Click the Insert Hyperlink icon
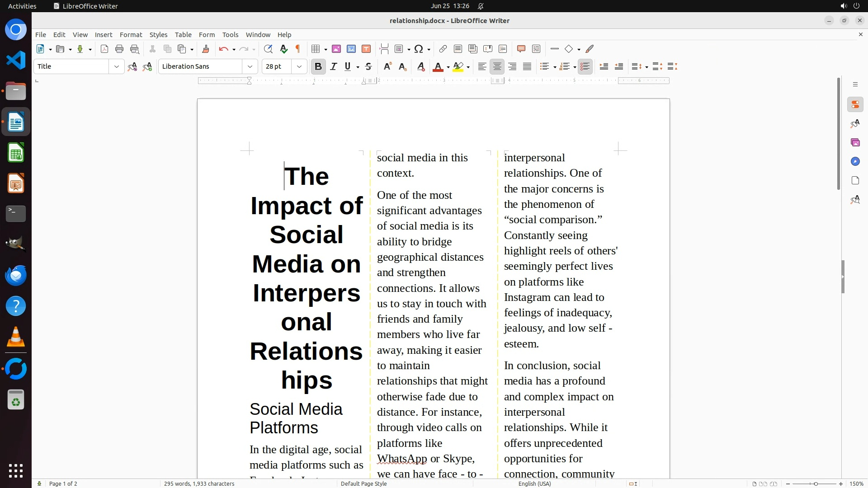Viewport: 868px width, 488px height. [x=443, y=49]
